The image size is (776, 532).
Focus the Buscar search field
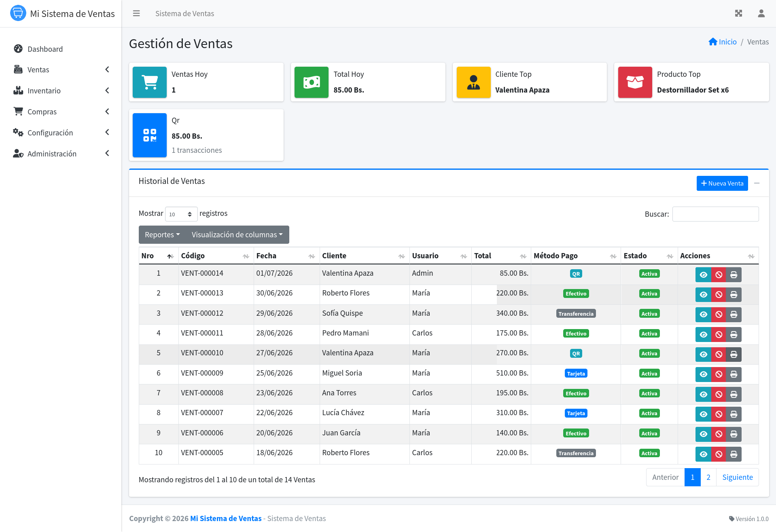pos(715,214)
